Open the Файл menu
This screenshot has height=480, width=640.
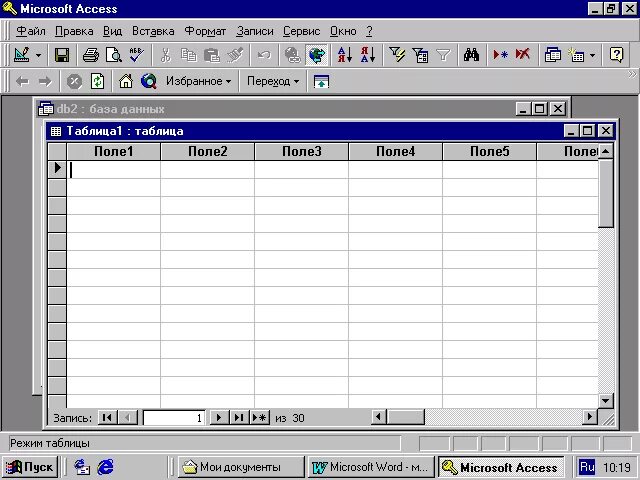(31, 31)
